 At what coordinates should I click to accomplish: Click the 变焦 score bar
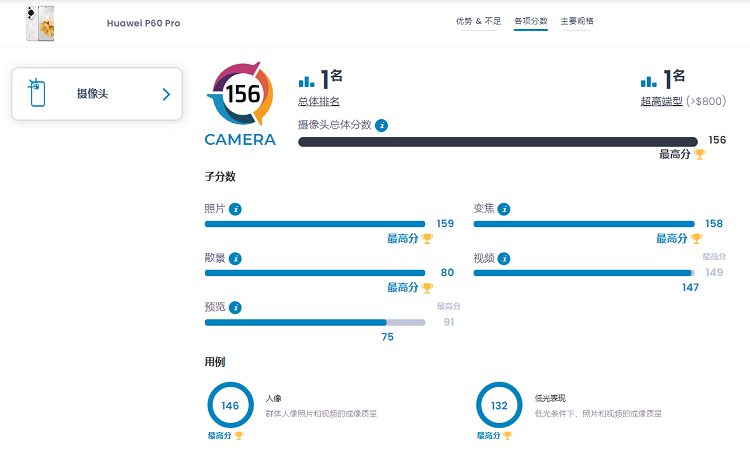pyautogui.click(x=584, y=224)
